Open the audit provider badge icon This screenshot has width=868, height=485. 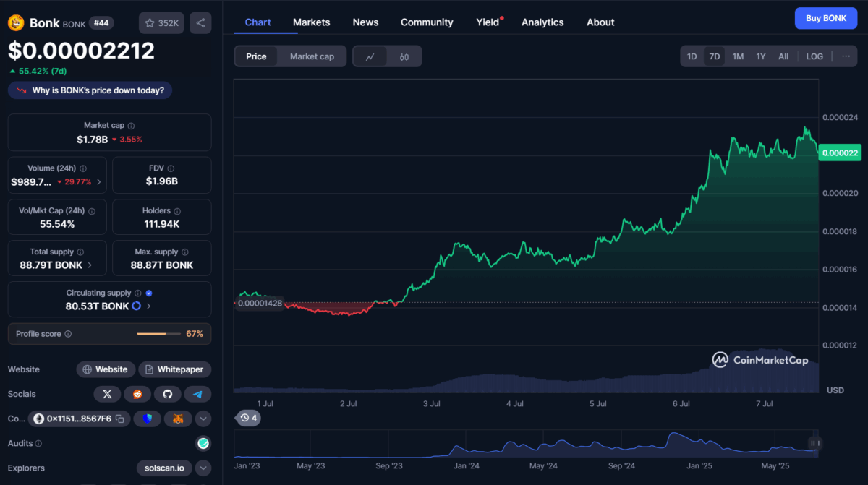(203, 443)
